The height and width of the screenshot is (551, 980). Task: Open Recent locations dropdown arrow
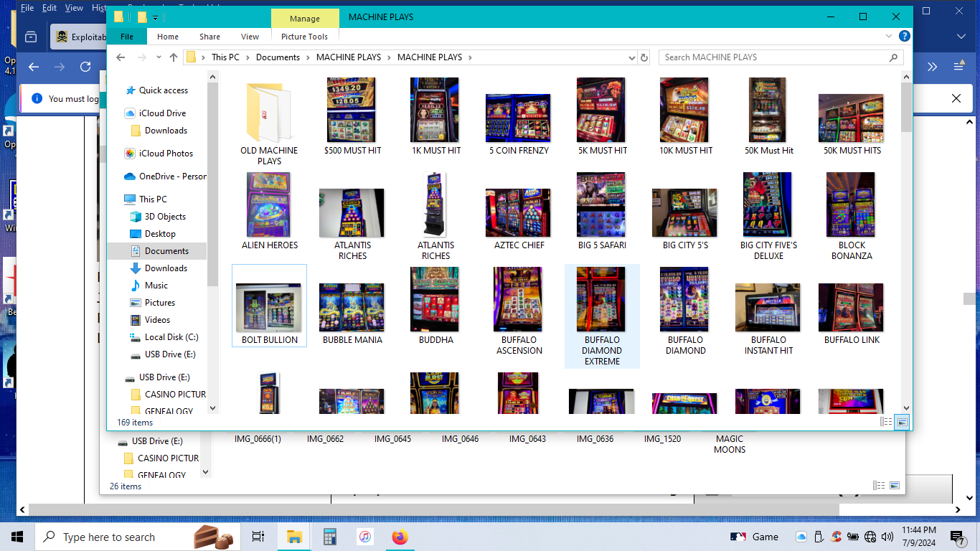(157, 57)
